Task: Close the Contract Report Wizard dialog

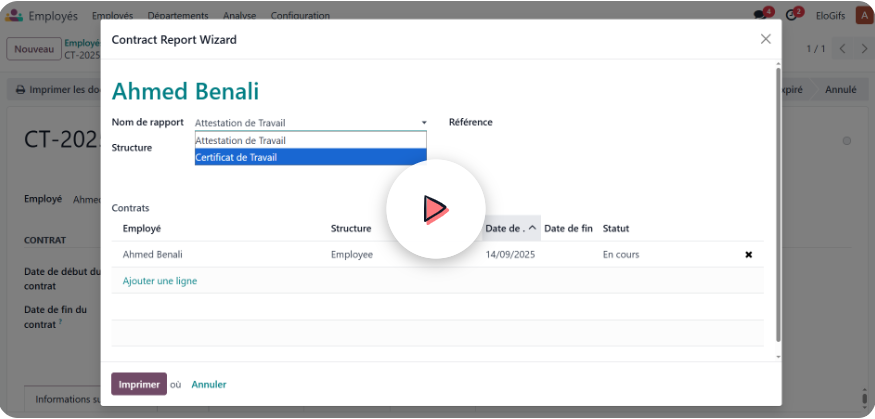Action: 765,39
